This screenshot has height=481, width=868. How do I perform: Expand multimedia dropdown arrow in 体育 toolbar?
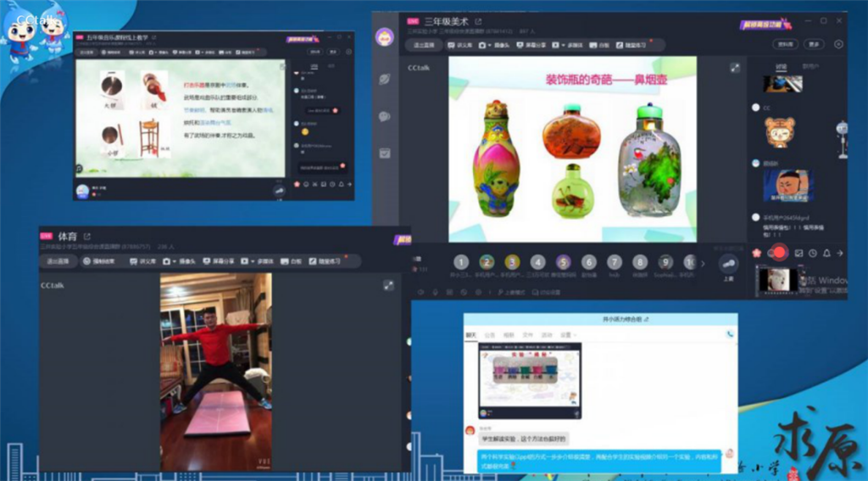pos(253,261)
